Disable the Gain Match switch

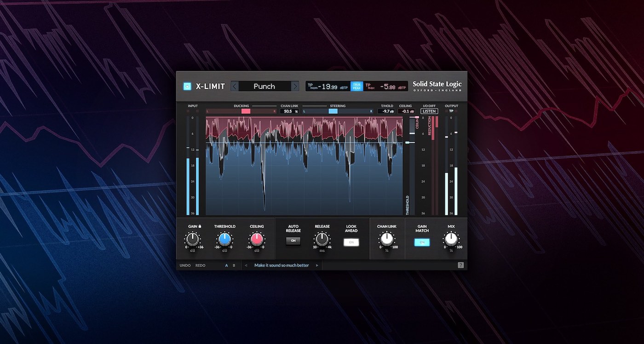[x=422, y=242]
